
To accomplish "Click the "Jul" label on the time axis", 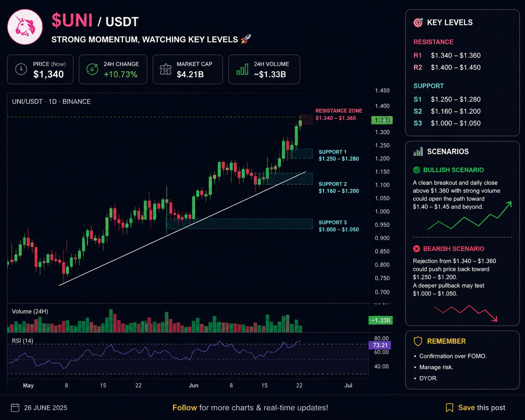I will coord(348,386).
